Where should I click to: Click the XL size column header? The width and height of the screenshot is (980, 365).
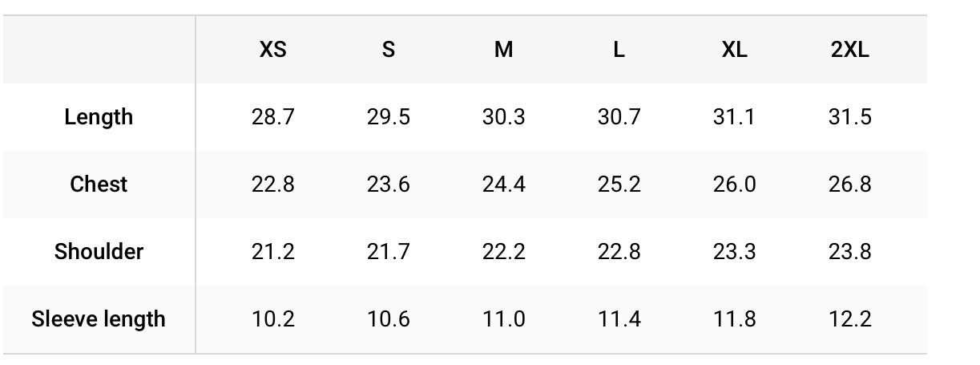(734, 50)
